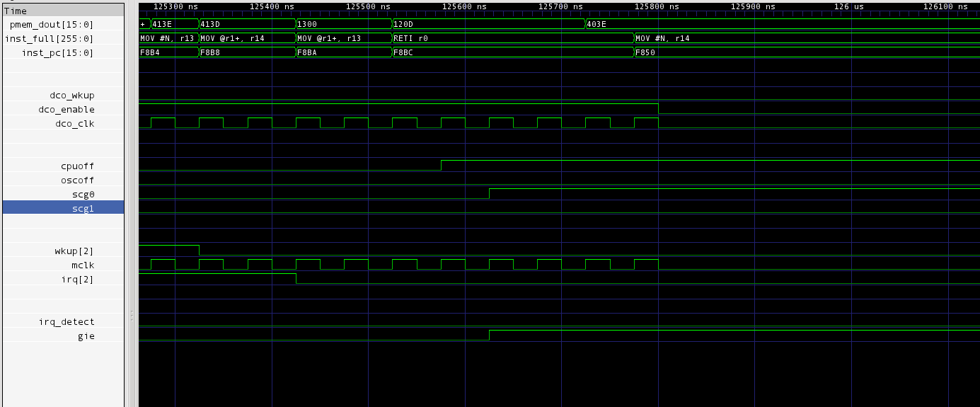Select the dco_enable signal name

point(67,109)
